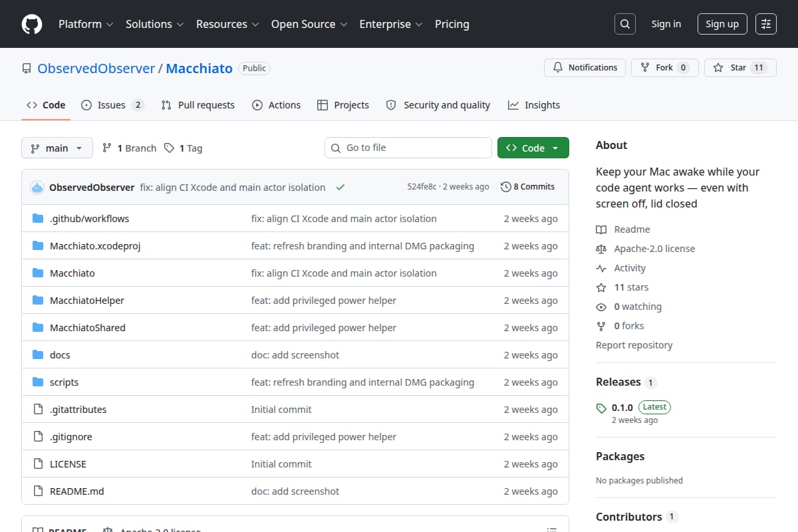Open the ObservedObserver owner link

(96, 68)
